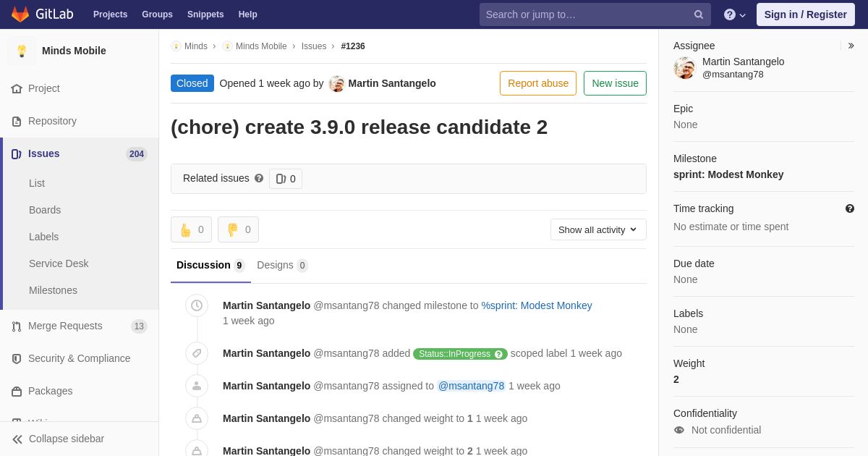Open Security & Compliance section
Screen dimensions: 868x456
[80, 358]
